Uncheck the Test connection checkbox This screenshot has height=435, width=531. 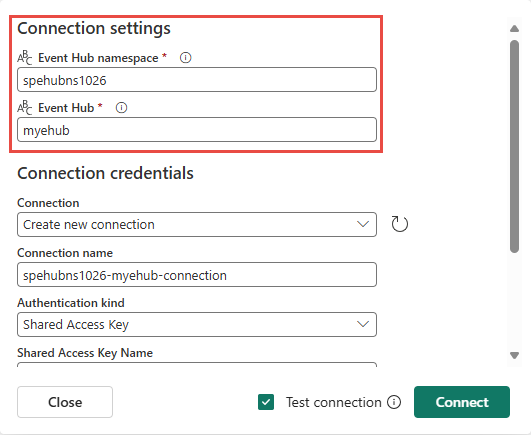click(x=266, y=402)
